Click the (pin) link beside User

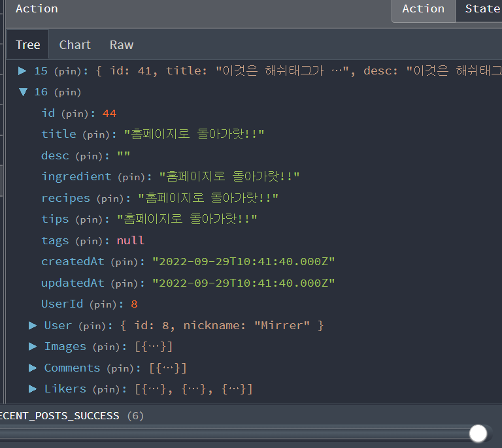pos(92,326)
